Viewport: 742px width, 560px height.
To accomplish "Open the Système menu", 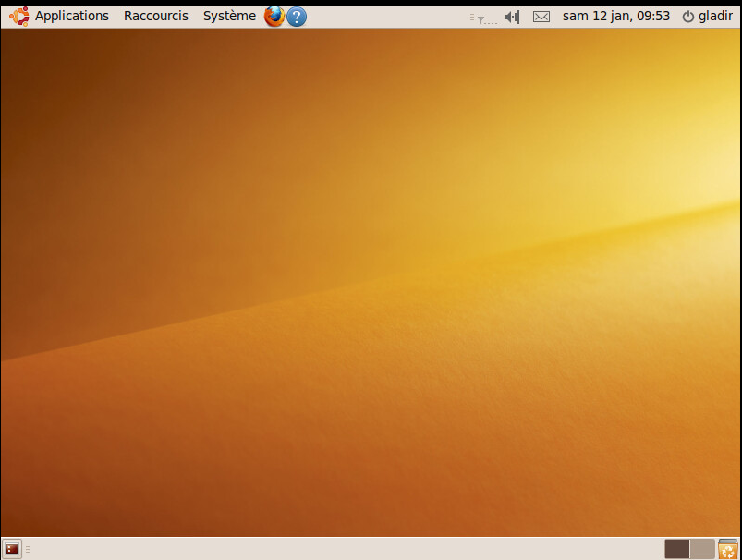I will pos(229,16).
